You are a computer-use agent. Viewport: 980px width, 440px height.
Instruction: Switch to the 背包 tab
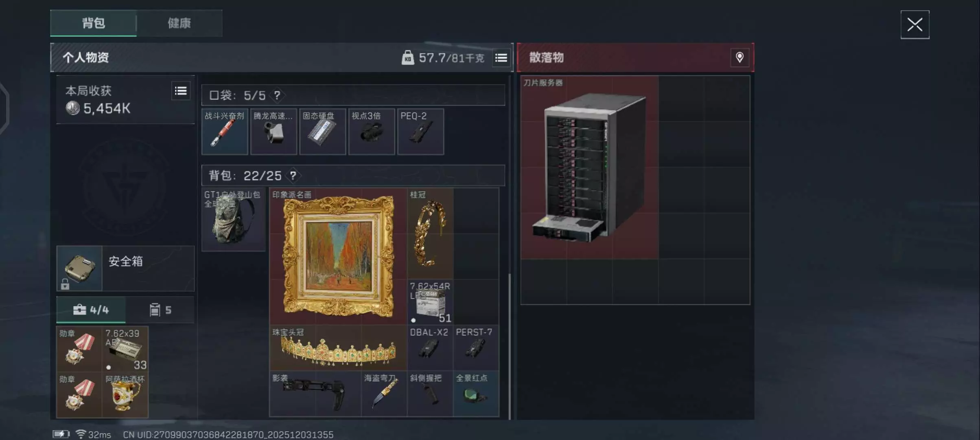coord(94,23)
